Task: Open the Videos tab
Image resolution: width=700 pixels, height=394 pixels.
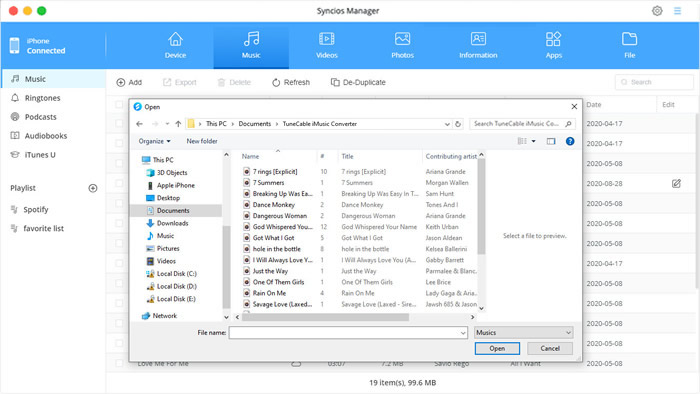Action: pos(327,46)
